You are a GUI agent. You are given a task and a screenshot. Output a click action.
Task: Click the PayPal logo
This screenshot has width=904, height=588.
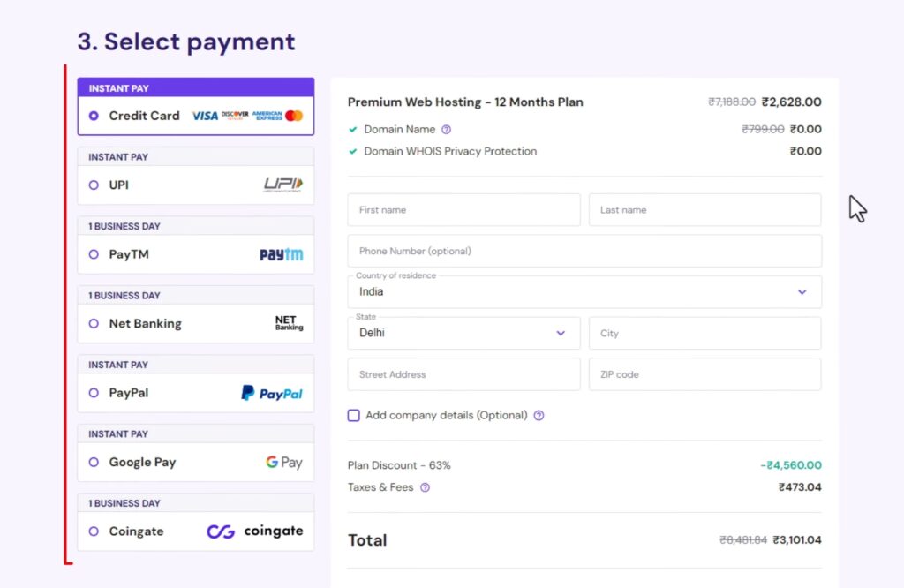click(x=272, y=393)
